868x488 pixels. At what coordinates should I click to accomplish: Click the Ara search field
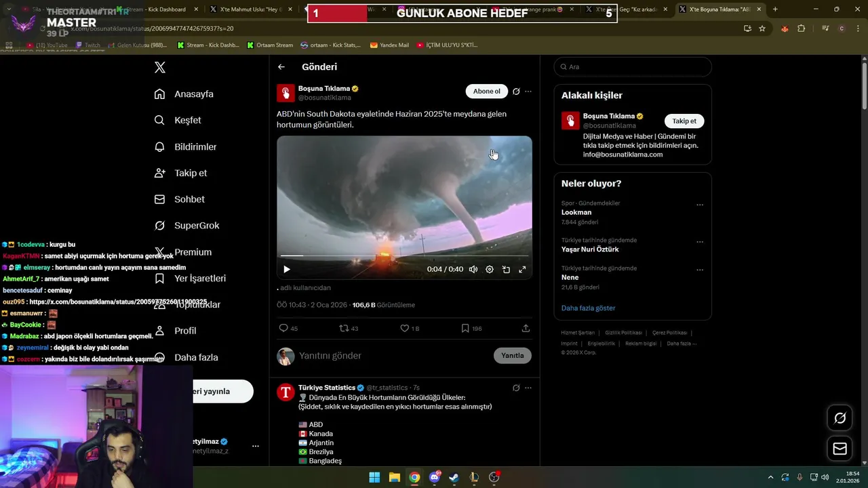633,67
